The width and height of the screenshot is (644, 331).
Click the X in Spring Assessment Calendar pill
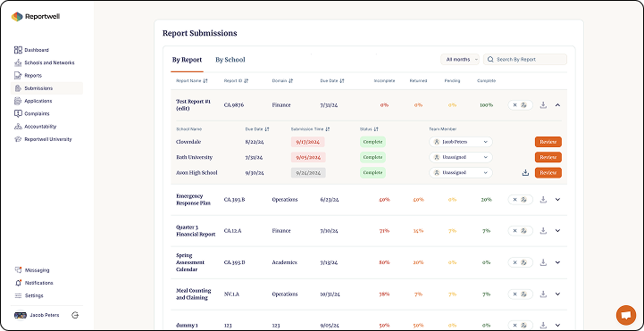515,262
